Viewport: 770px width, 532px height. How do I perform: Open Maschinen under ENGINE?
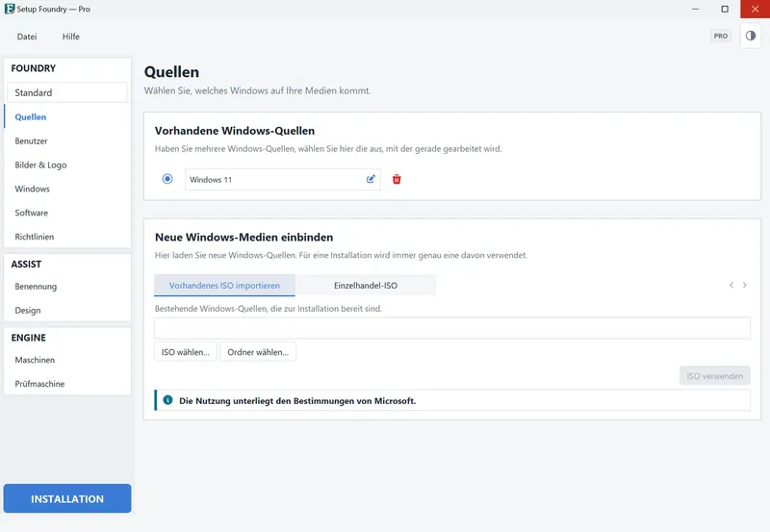click(x=67, y=360)
